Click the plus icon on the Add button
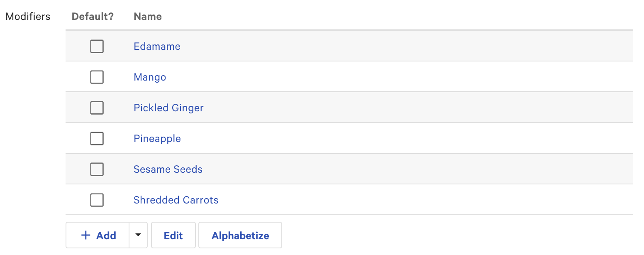The height and width of the screenshot is (255, 644). (x=86, y=235)
